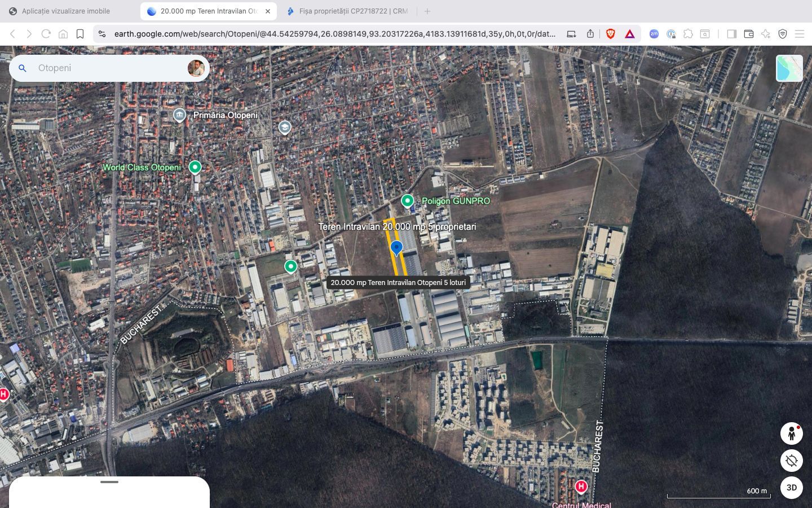Click inside the Otopeni search field
This screenshot has width=812, height=508.
click(101, 68)
